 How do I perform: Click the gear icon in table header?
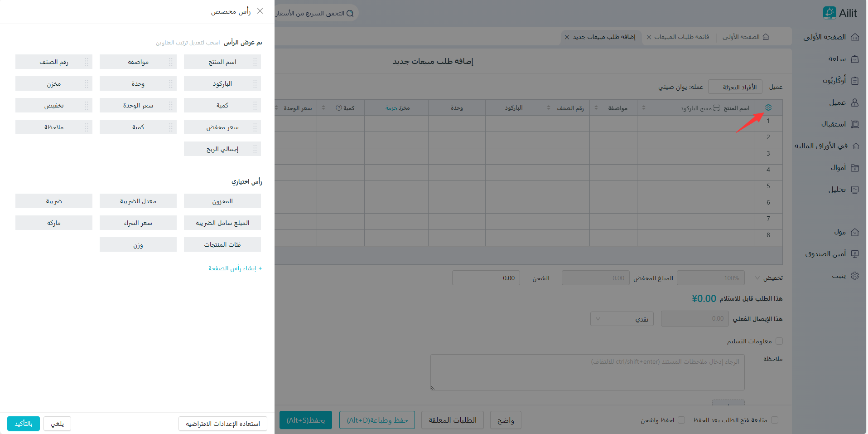[x=768, y=107]
